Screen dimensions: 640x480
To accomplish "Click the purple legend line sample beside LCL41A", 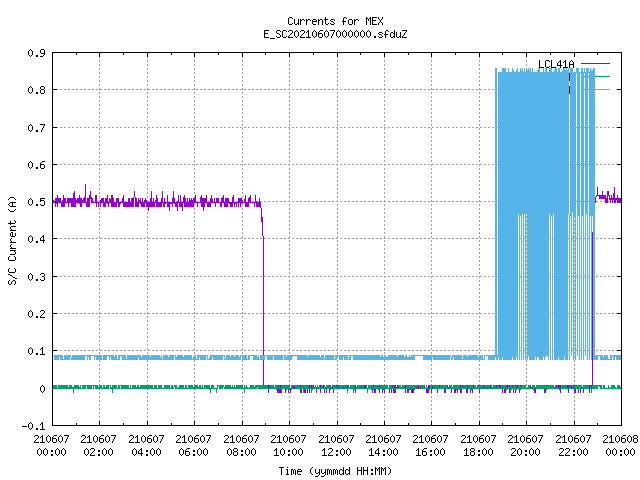I will coord(595,64).
